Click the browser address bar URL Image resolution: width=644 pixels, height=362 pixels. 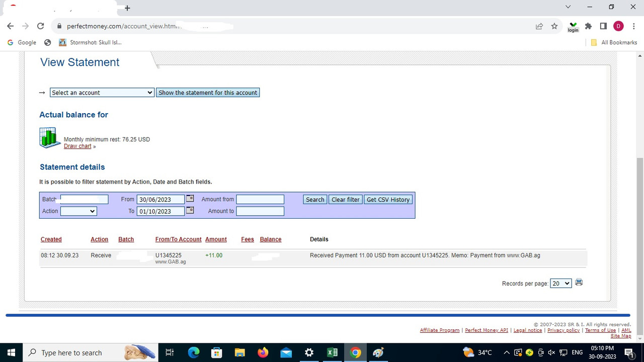tap(124, 26)
